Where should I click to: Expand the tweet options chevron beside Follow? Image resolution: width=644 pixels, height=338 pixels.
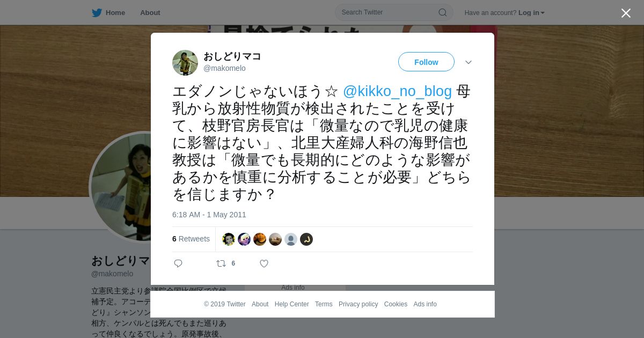click(469, 62)
